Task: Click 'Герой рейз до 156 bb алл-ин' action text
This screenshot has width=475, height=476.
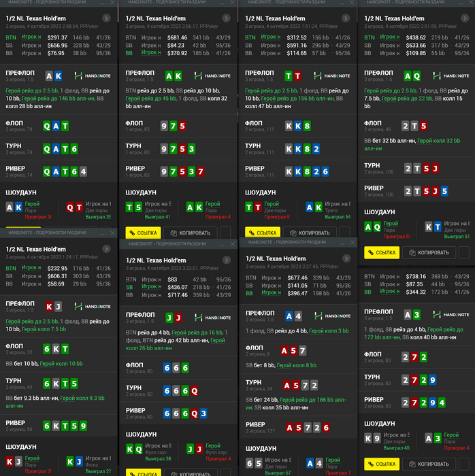Action: click(297, 99)
